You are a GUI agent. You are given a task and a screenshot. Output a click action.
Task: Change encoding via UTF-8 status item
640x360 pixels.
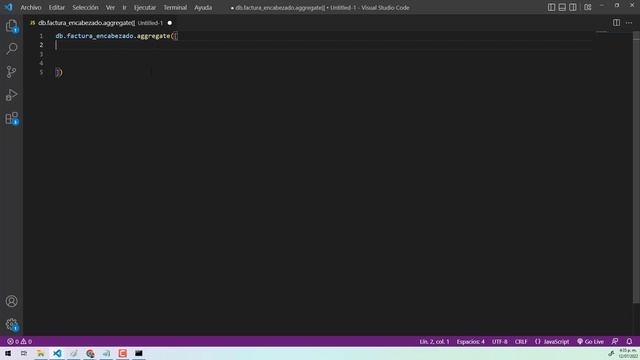click(x=500, y=341)
